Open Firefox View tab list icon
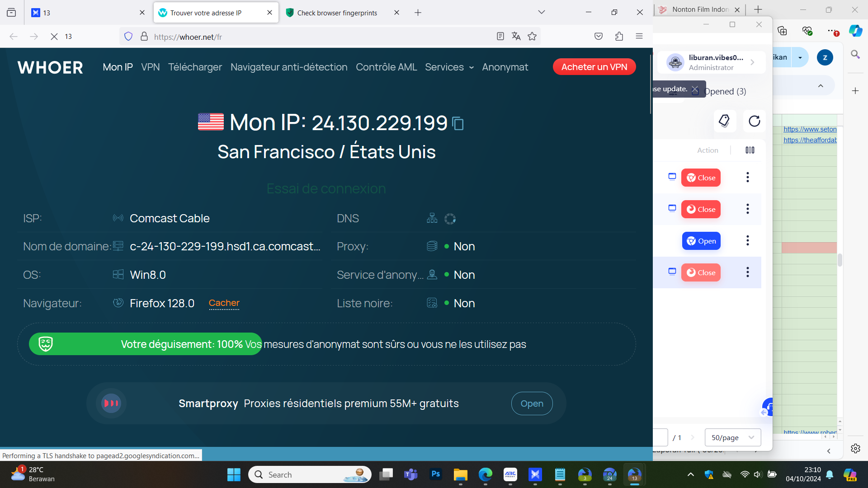This screenshot has width=868, height=488. pyautogui.click(x=11, y=13)
